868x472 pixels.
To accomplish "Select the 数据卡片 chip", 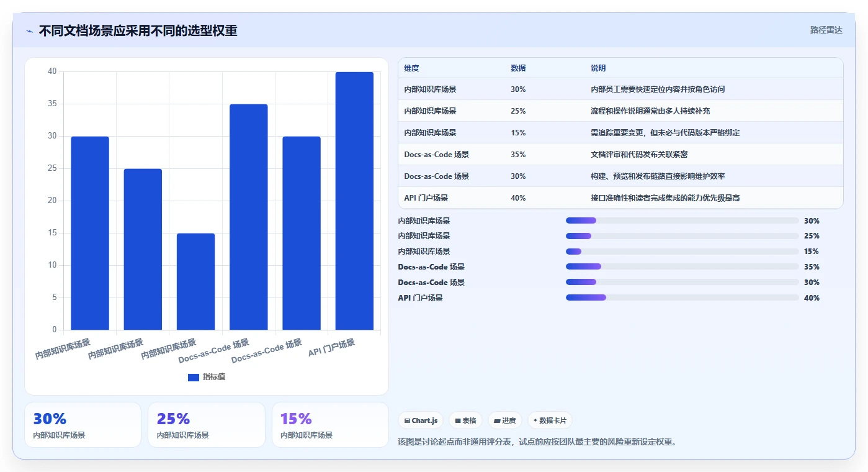I will (x=550, y=420).
